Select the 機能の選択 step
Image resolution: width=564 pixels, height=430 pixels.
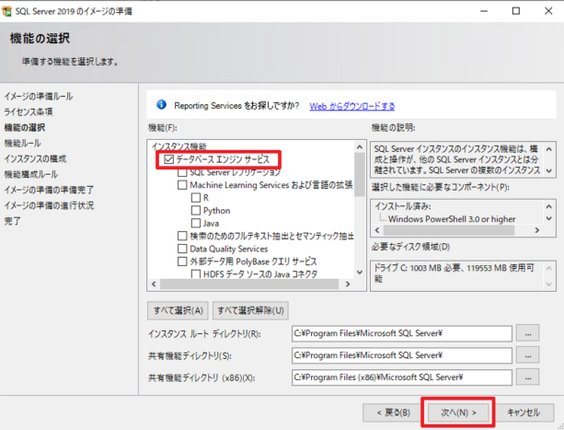click(x=24, y=127)
